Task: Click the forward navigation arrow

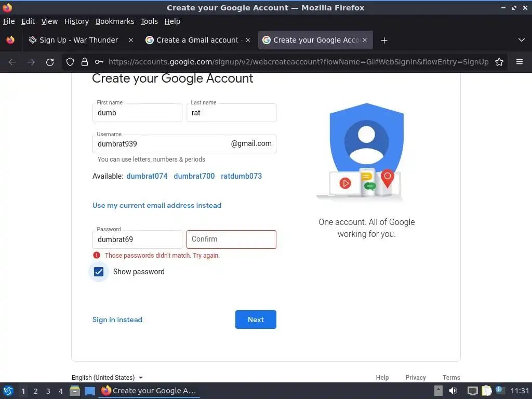Action: click(31, 62)
